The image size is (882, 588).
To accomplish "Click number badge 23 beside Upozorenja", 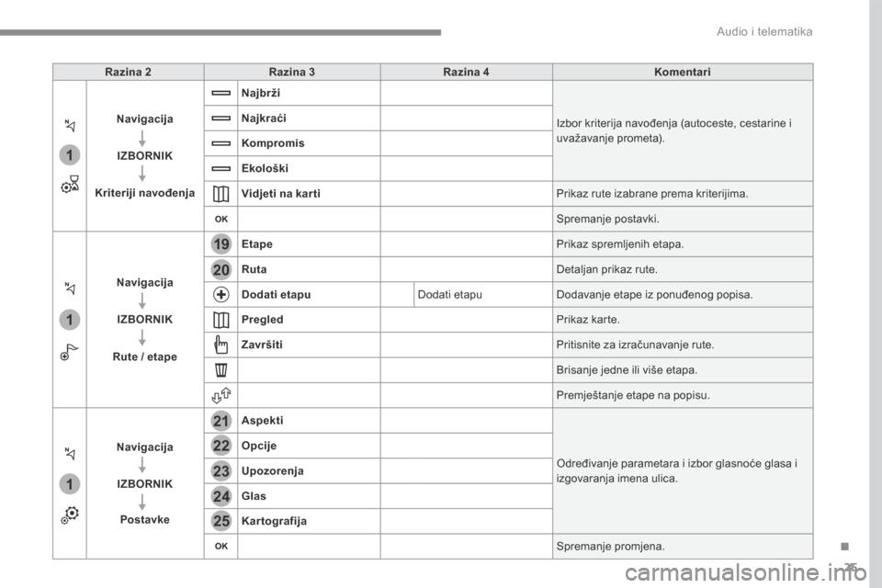I will tap(221, 471).
